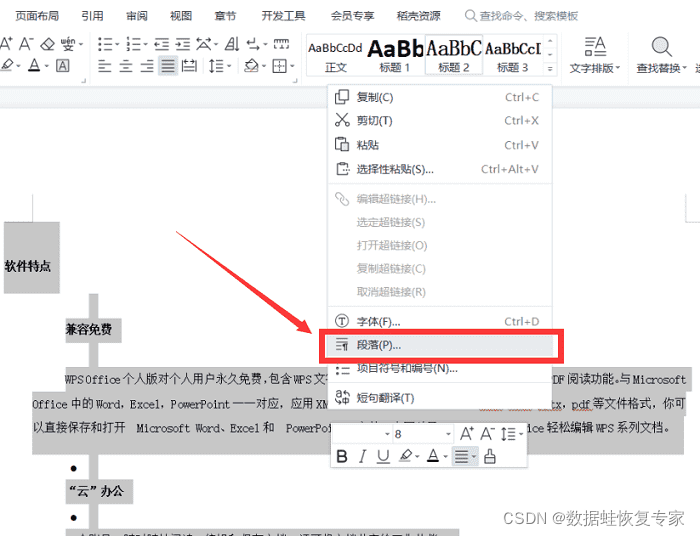This screenshot has height=536, width=700.
Task: Switch to the 页面布局 tab
Action: pos(37,16)
